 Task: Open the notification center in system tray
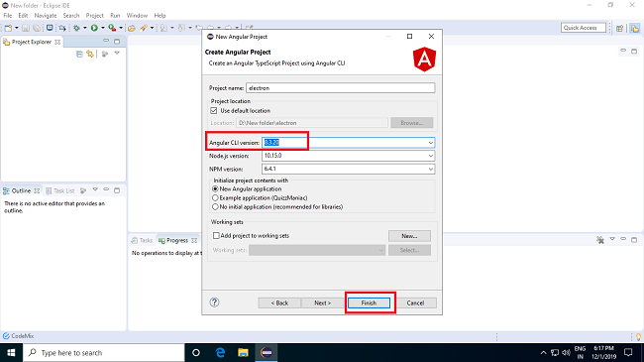point(628,352)
